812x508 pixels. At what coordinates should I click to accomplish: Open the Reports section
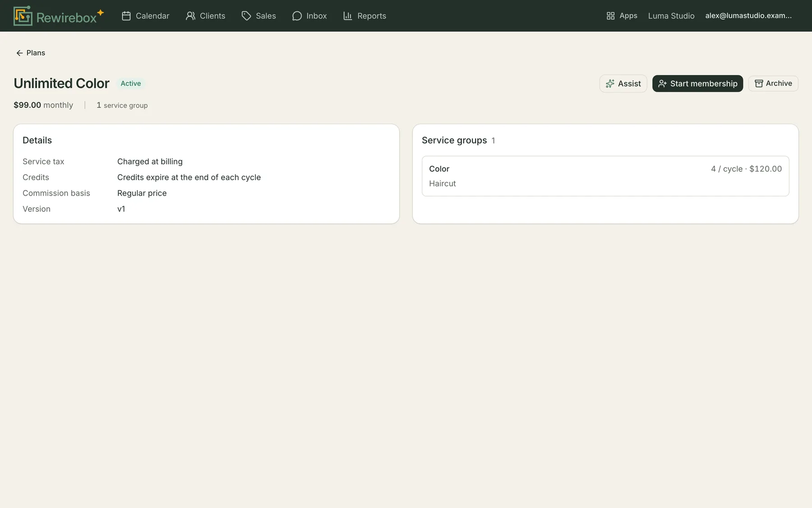[364, 16]
